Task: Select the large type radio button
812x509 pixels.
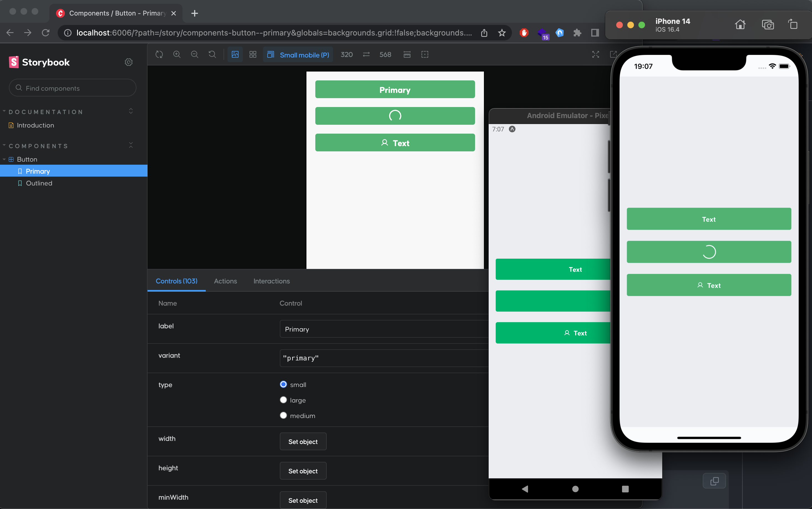Action: coord(283,400)
